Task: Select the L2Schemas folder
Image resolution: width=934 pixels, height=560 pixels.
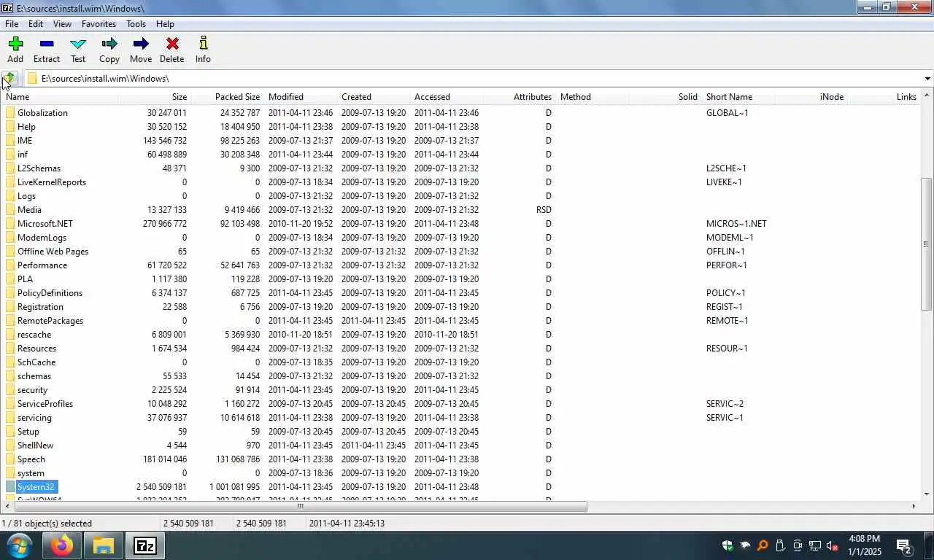Action: 39,168
